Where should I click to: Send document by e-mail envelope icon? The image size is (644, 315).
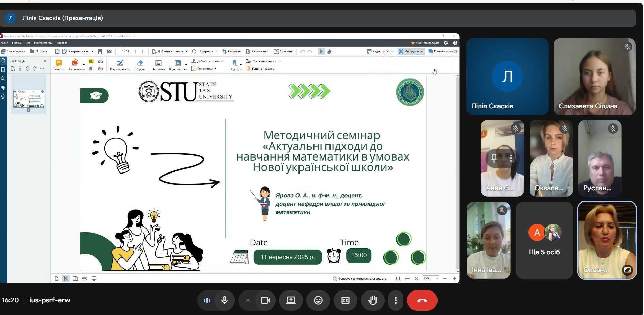point(109,51)
